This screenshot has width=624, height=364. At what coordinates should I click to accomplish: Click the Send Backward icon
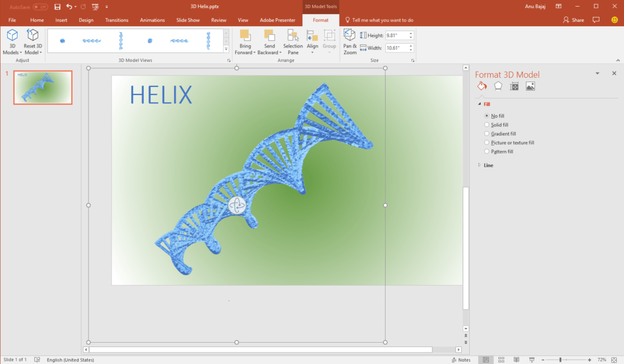point(269,35)
